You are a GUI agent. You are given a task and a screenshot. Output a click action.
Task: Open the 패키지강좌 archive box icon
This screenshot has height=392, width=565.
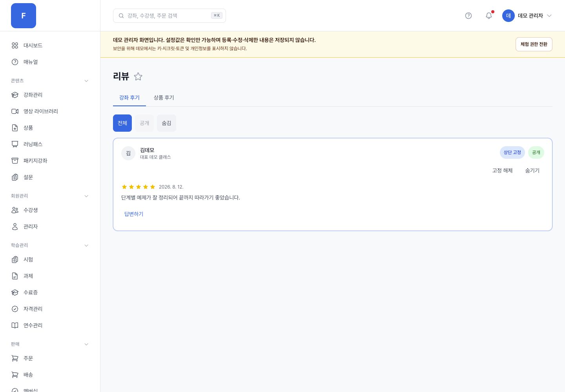15,161
